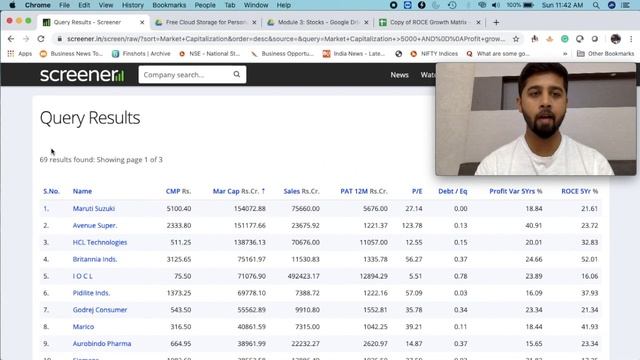The width and height of the screenshot is (640, 360).
Task: Click Maruti Suzuki market cap 154072.88
Action: point(249,209)
